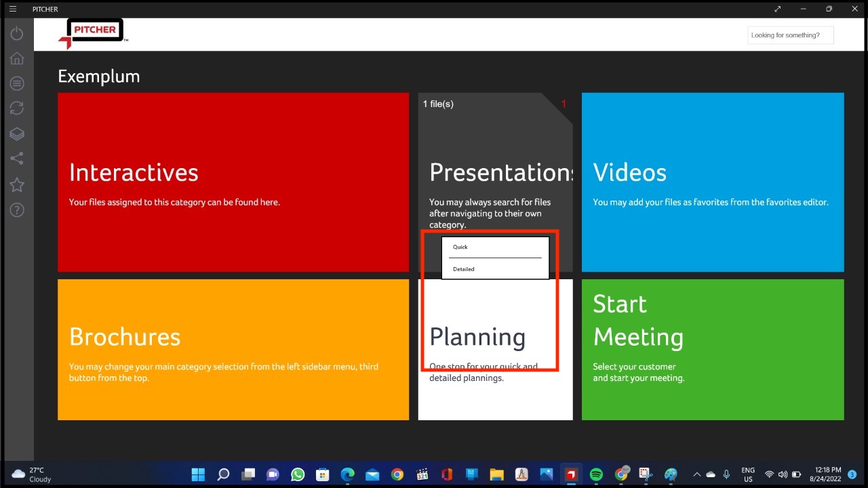Open the category list sidebar icon
This screenshot has width=868, height=488.
[x=17, y=83]
